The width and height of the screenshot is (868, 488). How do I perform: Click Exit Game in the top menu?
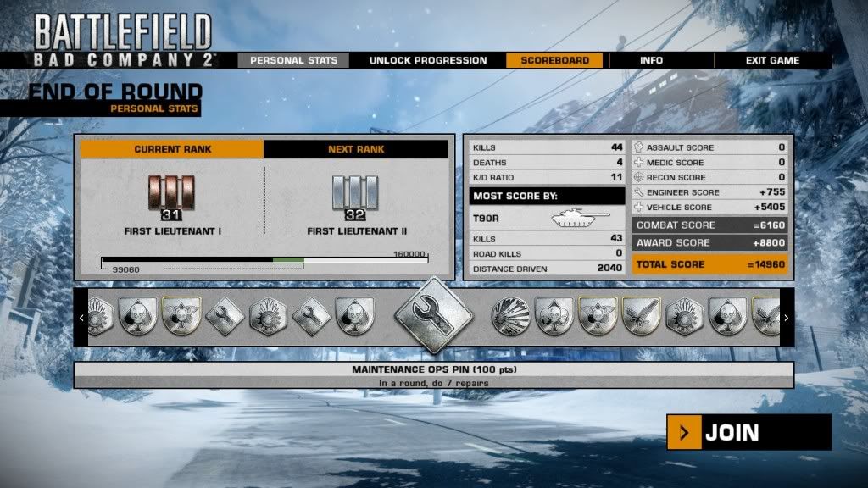click(x=772, y=61)
